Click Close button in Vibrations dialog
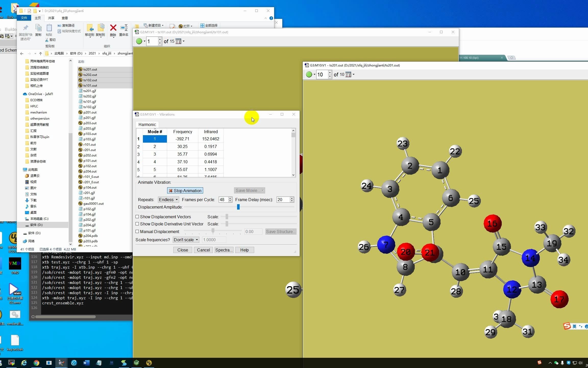This screenshot has width=588, height=368. click(x=183, y=250)
